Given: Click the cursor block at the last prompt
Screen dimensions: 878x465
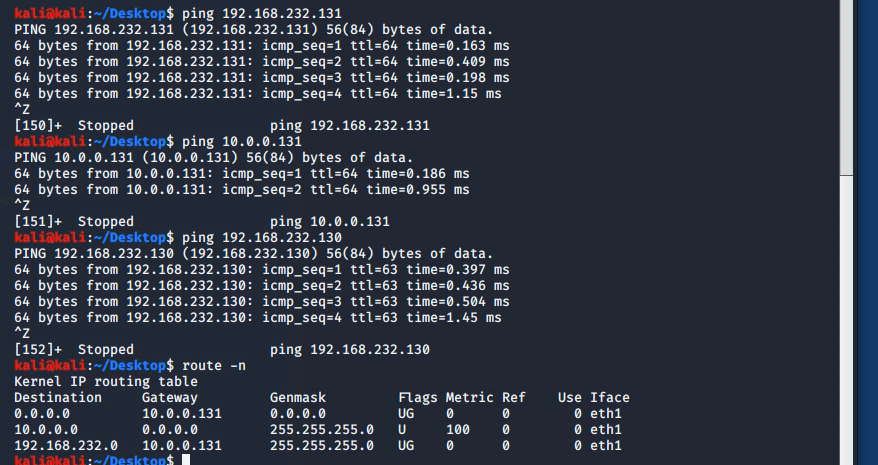Looking at the screenshot, I should pyautogui.click(x=187, y=460).
